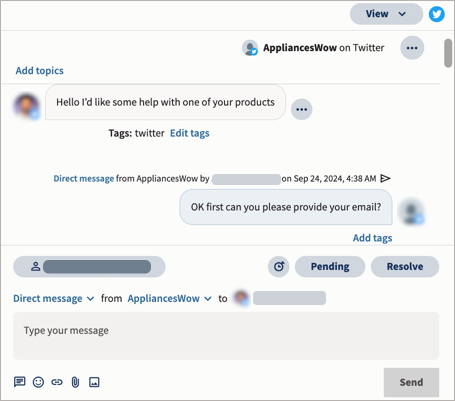Click the 'twitter' tag text
This screenshot has height=401, width=455.
150,133
